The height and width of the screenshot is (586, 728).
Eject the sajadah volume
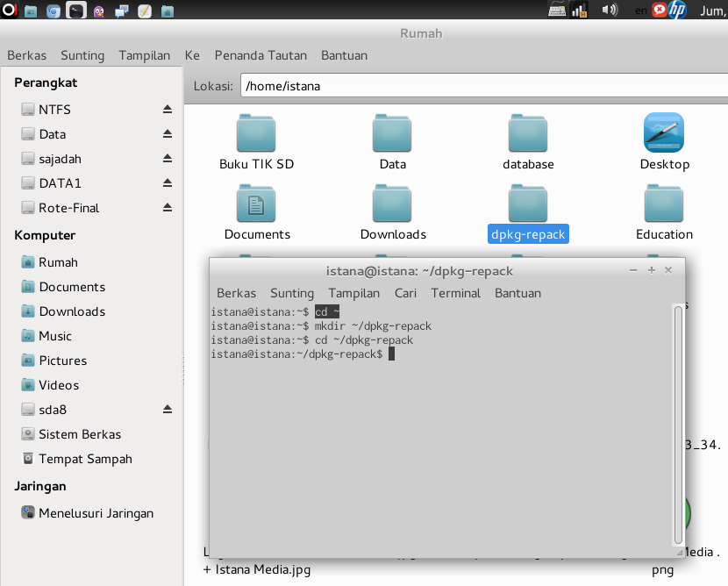click(x=168, y=158)
